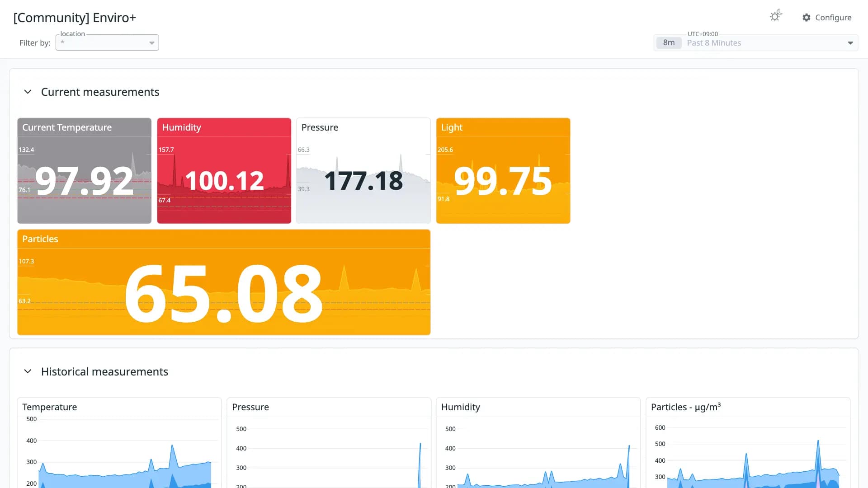868x488 pixels.
Task: Click the historical Humidity chart title
Action: coord(461,407)
